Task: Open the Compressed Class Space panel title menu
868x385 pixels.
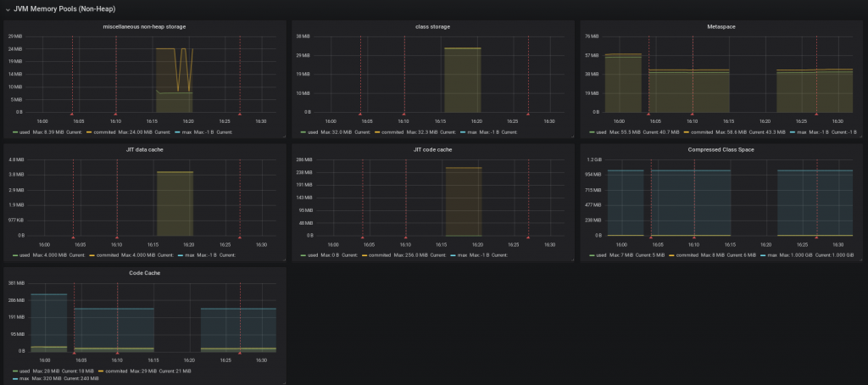Action: pyautogui.click(x=721, y=150)
